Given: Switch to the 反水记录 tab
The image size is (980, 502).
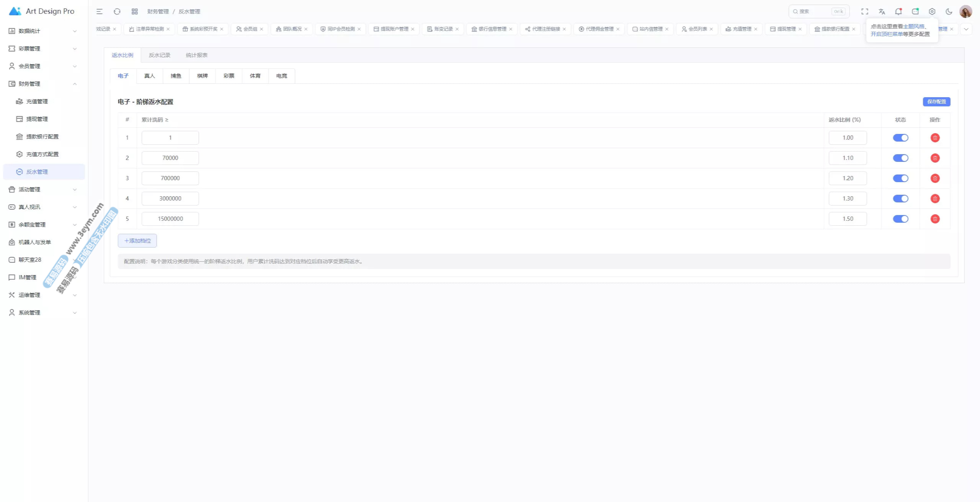Looking at the screenshot, I should [x=159, y=55].
